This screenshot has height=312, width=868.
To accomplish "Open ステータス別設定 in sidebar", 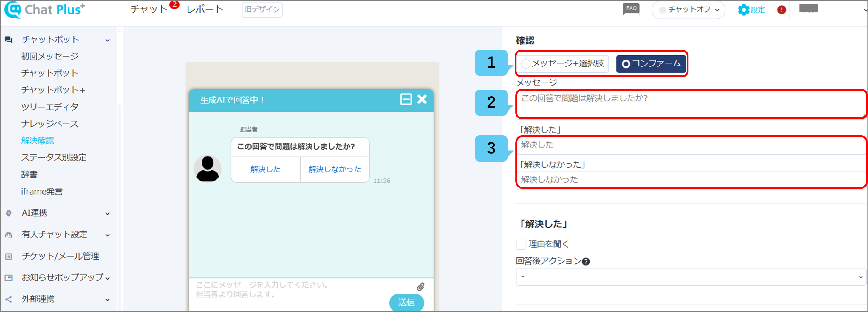I will (x=54, y=158).
